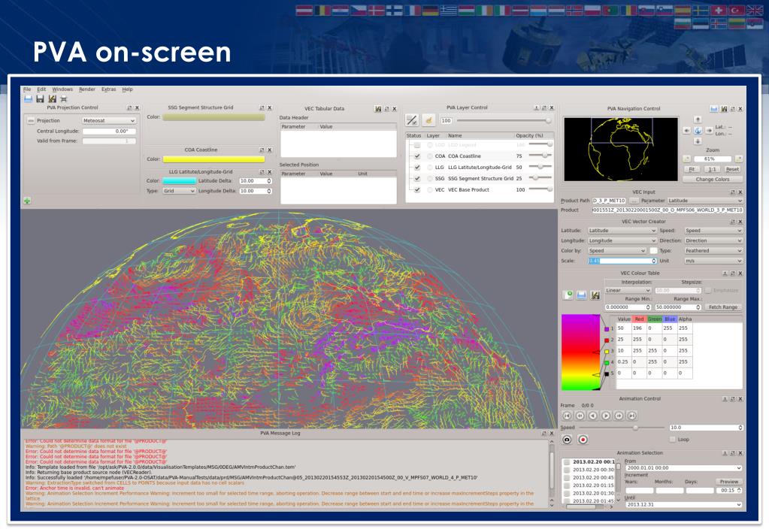
Task: Click the green plus icon below Projection Control
Action: pyautogui.click(x=27, y=201)
